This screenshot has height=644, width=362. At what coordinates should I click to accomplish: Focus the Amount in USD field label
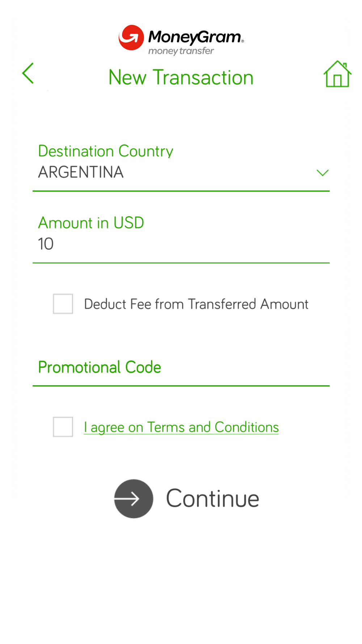(91, 223)
